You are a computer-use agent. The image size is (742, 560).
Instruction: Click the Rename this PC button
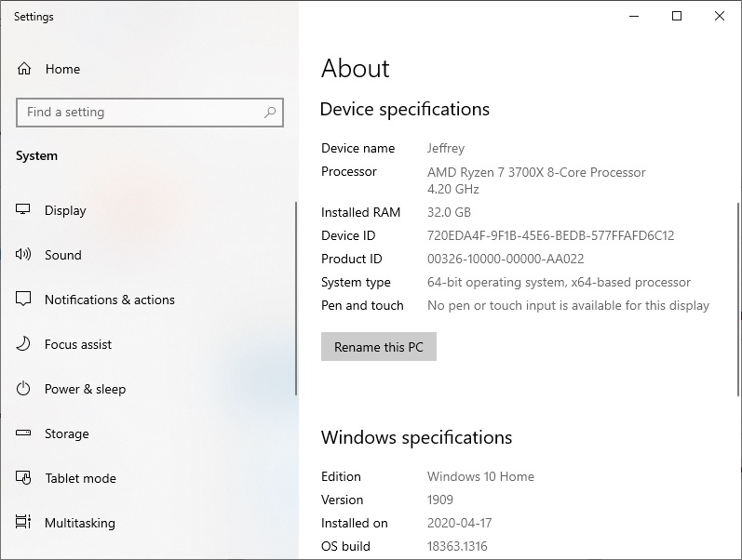(x=379, y=347)
